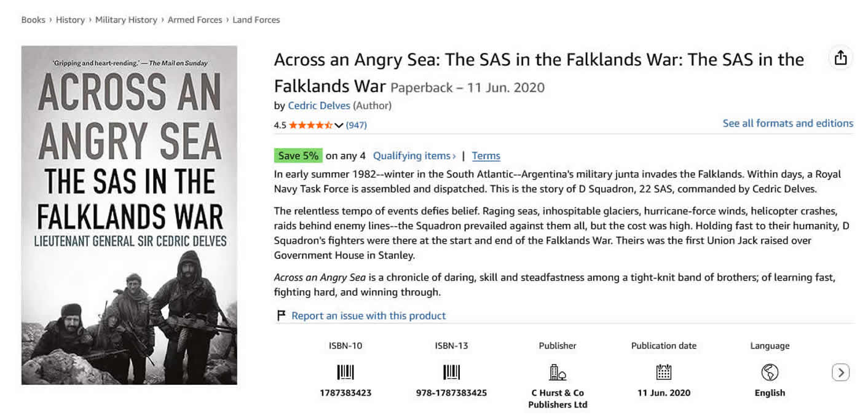Expand the ratings dropdown chevron
The image size is (868, 415).
pyautogui.click(x=338, y=125)
